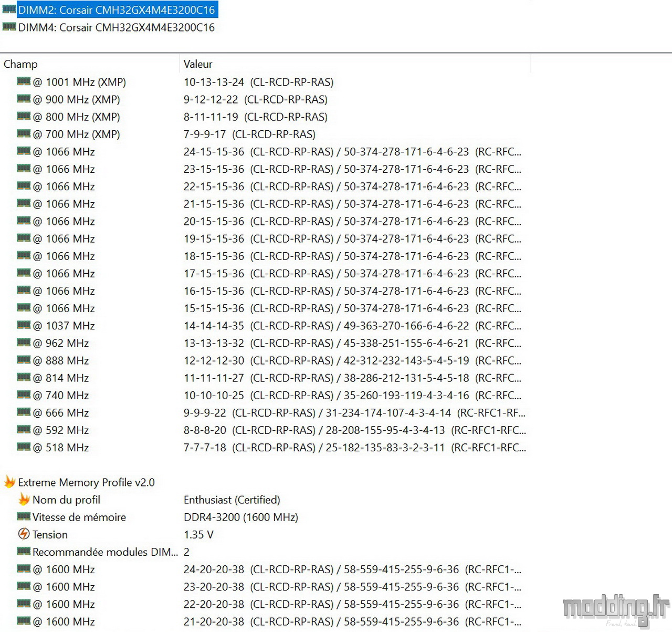The height and width of the screenshot is (632, 672).
Task: Click memory icon of @ 1001 MHz (XMP) row
Action: [x=24, y=81]
